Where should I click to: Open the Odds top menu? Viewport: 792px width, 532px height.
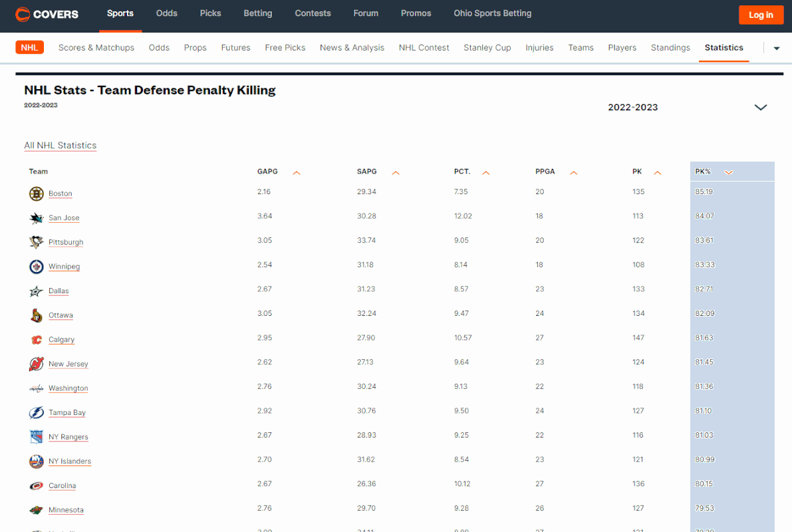(x=167, y=14)
